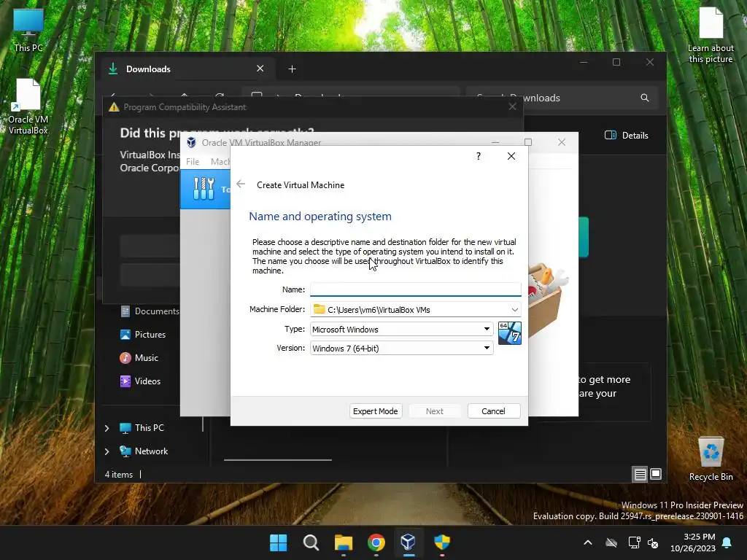Open Pictures in File Explorer sidebar
Image resolution: width=747 pixels, height=560 pixels.
(143, 334)
